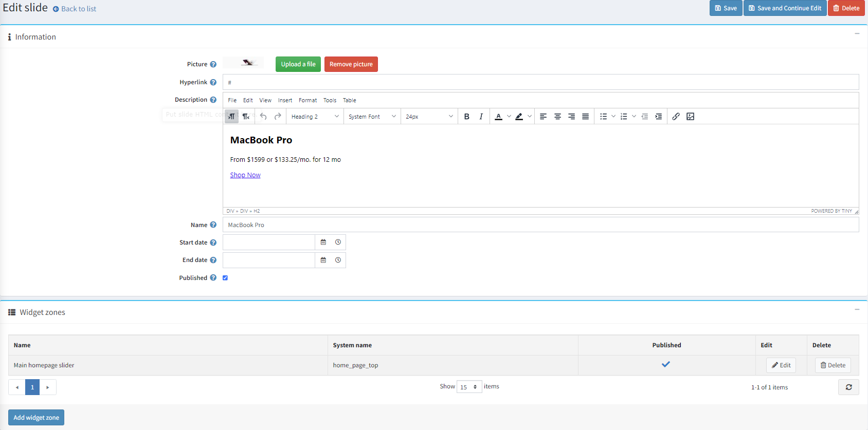Go back to slide list
Image resolution: width=868 pixels, height=430 pixels.
75,9
